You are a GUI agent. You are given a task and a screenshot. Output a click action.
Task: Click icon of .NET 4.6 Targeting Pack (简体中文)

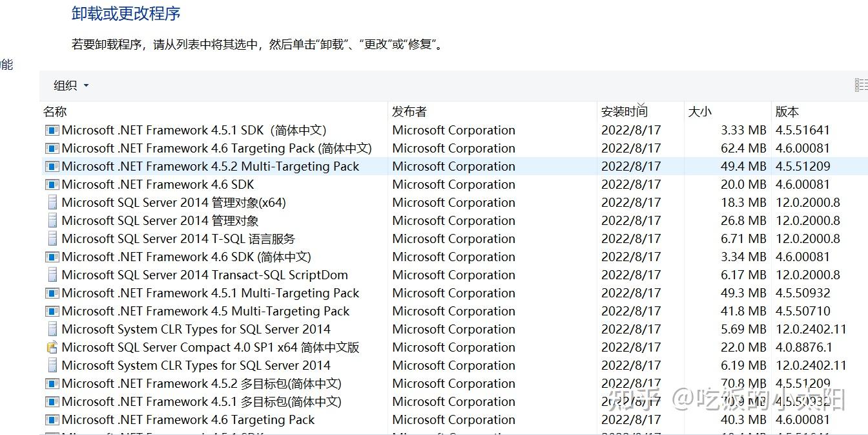pos(52,148)
